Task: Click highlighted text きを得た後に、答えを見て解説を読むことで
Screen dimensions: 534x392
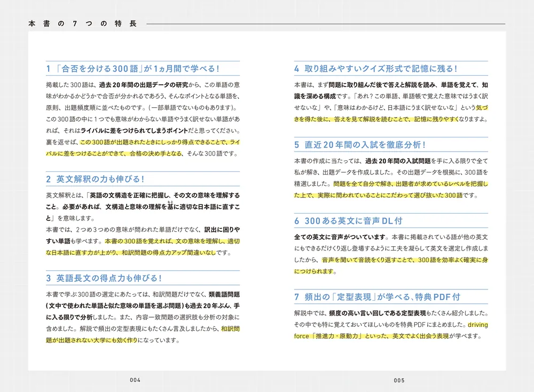Action: pos(352,119)
